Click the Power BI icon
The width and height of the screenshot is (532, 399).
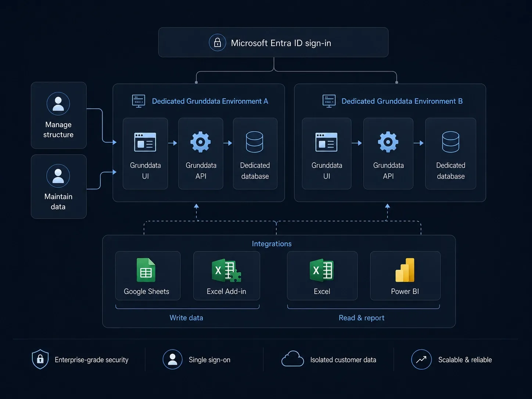(x=405, y=270)
